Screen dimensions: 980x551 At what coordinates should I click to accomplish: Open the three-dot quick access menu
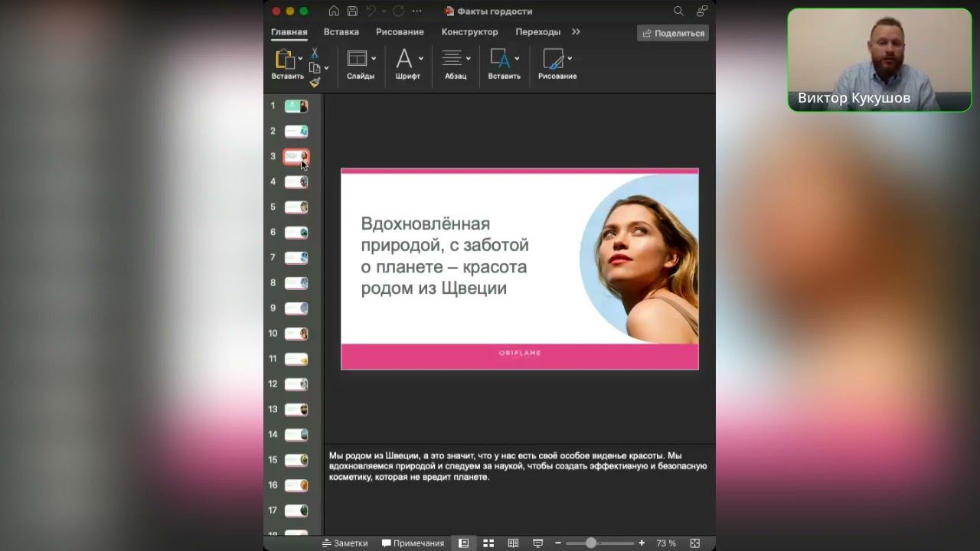click(416, 11)
